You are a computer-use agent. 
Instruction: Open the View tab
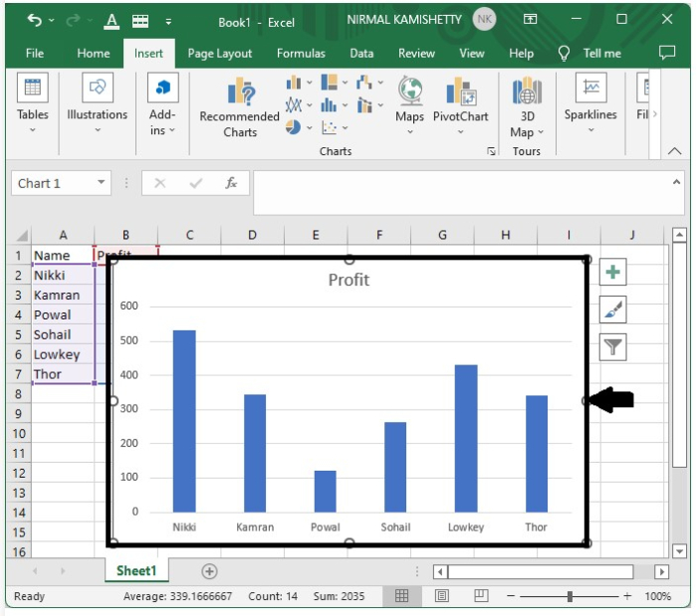click(472, 54)
